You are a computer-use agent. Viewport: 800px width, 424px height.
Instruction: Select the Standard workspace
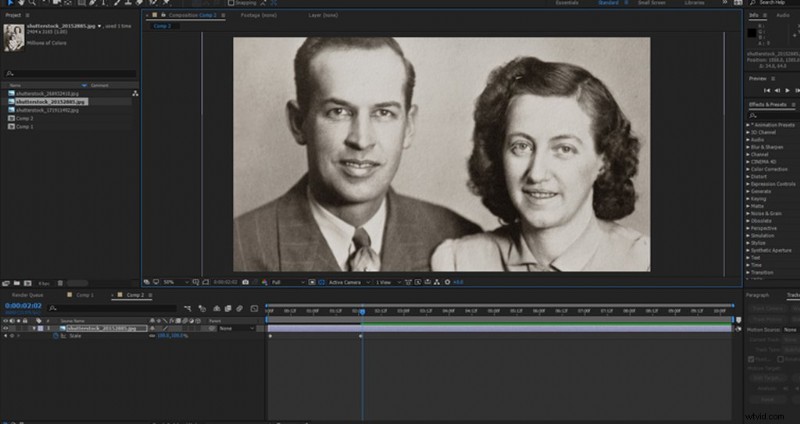click(x=608, y=3)
